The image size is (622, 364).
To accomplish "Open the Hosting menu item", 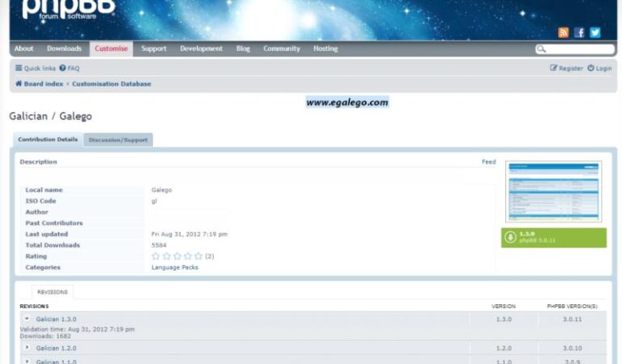I will (326, 49).
